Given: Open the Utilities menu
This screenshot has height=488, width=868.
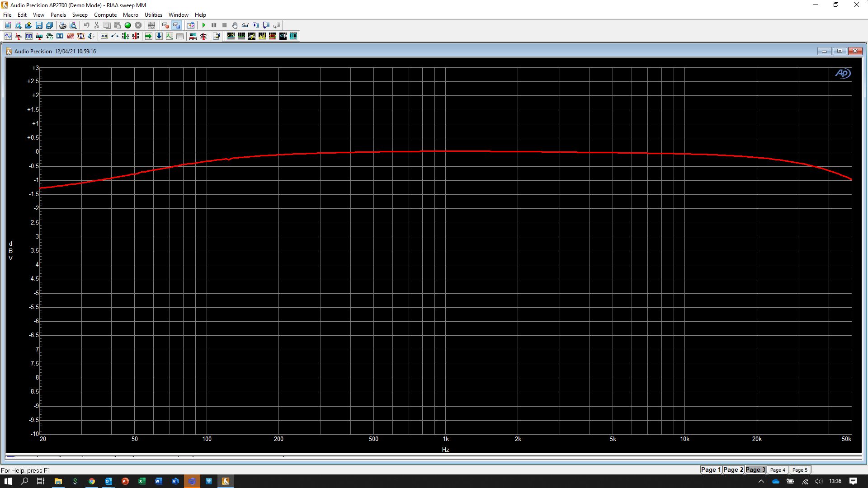Looking at the screenshot, I should tap(153, 15).
